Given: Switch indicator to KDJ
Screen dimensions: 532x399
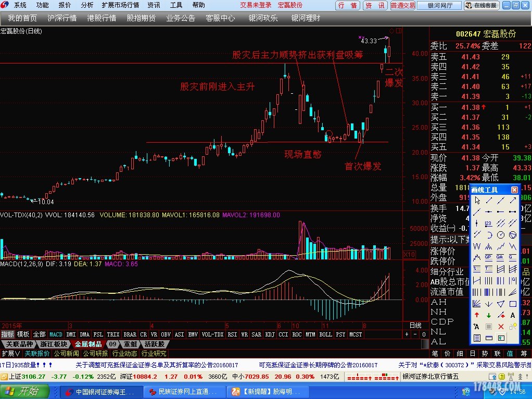Looking at the screenshot, I should tap(270, 334).
